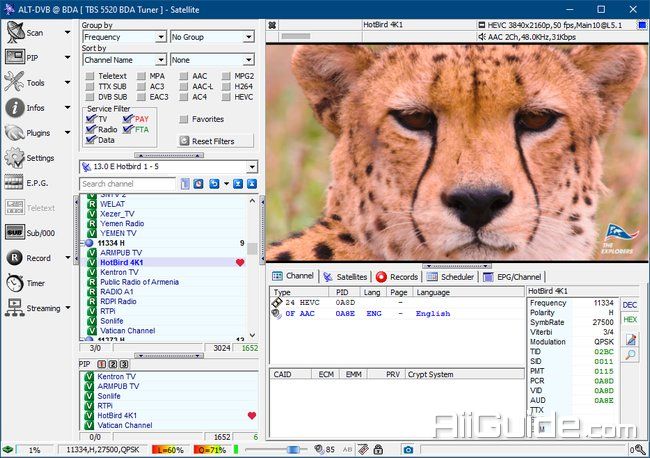The image size is (650, 458).
Task: Expand the Record menu arrow
Action: pos(68,258)
